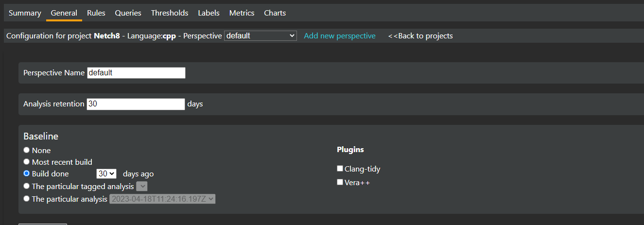The width and height of the screenshot is (644, 225).
Task: Click the Analysis retention days field
Action: click(136, 104)
